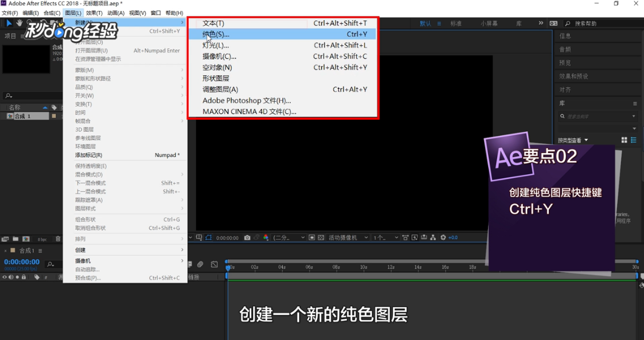The height and width of the screenshot is (340, 644).
Task: Click the +0.0 exposure value
Action: point(453,238)
